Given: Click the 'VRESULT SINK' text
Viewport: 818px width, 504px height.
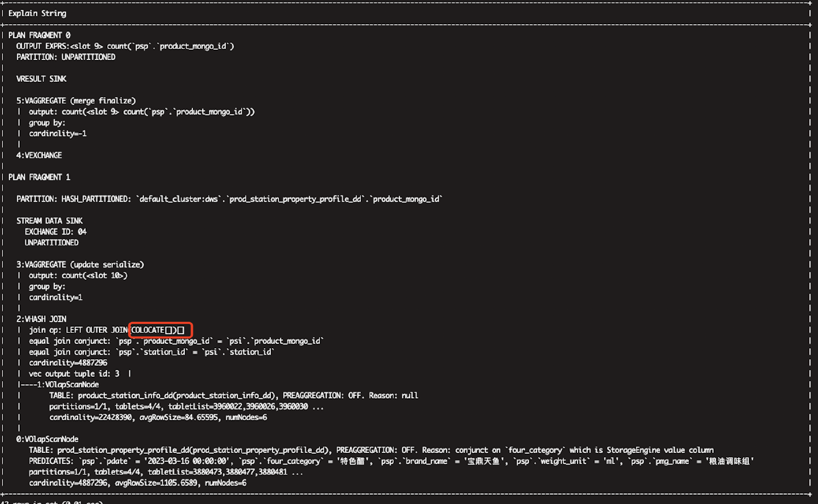Looking at the screenshot, I should click(x=41, y=79).
